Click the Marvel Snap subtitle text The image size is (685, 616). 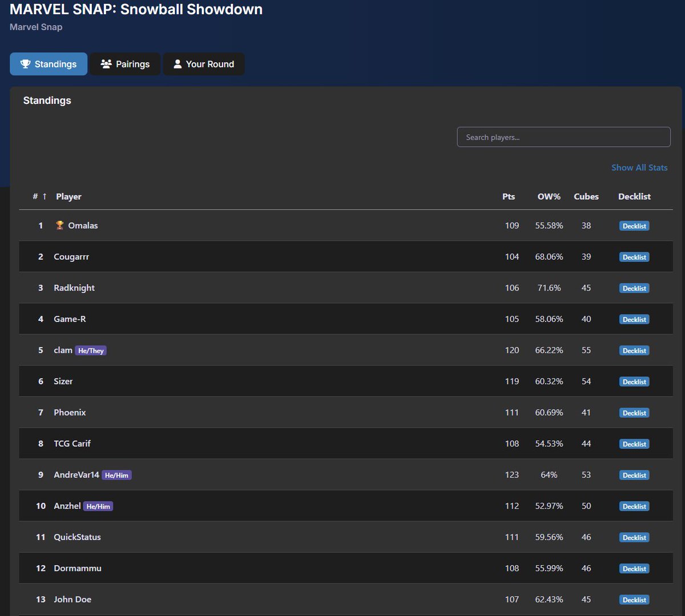(x=36, y=27)
